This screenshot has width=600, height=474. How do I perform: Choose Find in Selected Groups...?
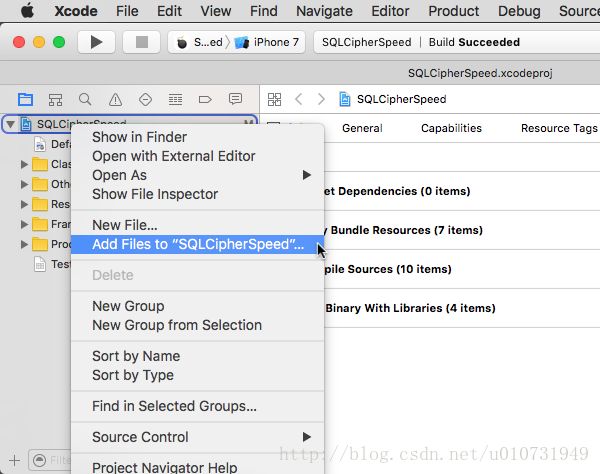[197, 406]
